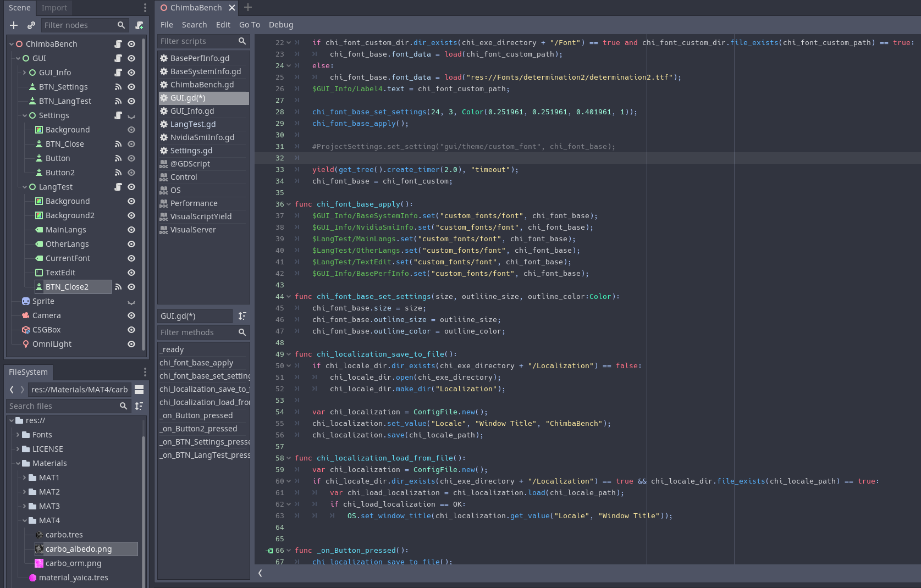Collapse the LangTest node tree
Viewport: 921px width, 588px height.
tap(25, 187)
